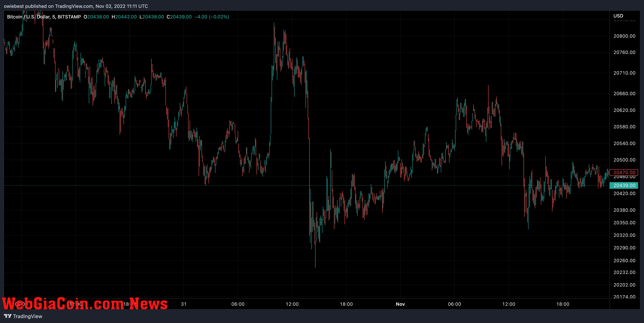Image resolution: width=644 pixels, height=323 pixels.
Task: Click the 20800.00 price axis label
Action: click(x=624, y=36)
